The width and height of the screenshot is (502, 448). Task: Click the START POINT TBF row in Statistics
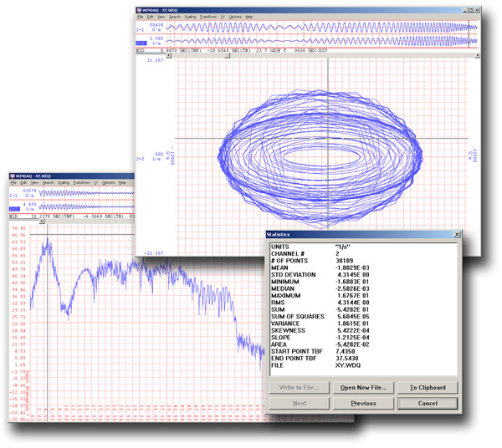click(313, 351)
